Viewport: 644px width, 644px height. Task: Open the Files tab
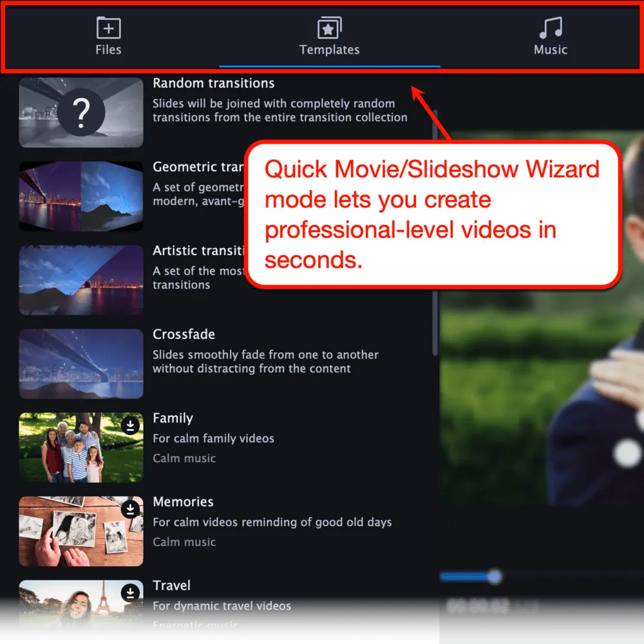(x=108, y=36)
